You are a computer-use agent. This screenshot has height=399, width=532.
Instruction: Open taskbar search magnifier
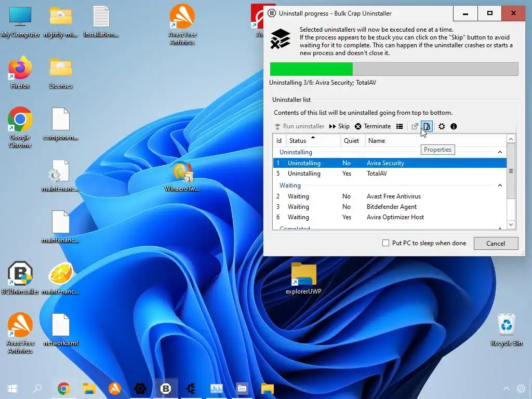(x=37, y=389)
